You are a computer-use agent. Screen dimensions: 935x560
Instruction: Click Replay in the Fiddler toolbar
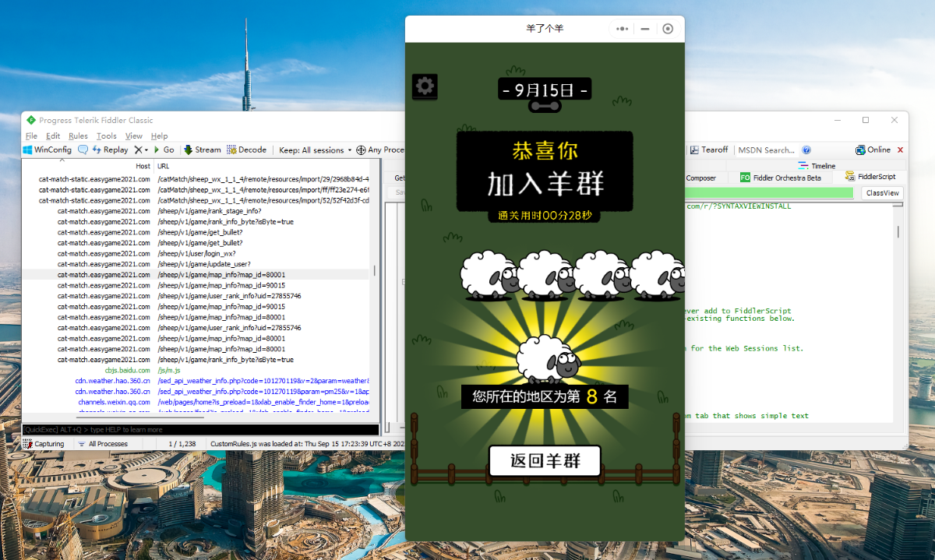(x=111, y=150)
